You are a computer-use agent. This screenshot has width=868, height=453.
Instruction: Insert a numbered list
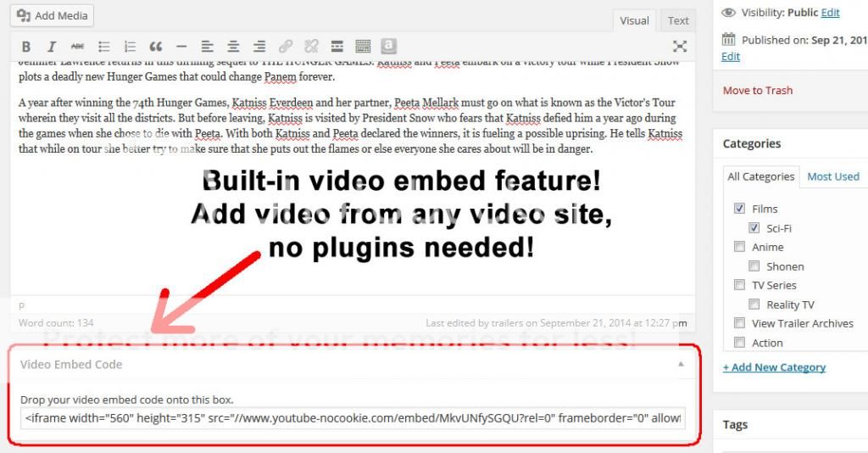tap(130, 47)
